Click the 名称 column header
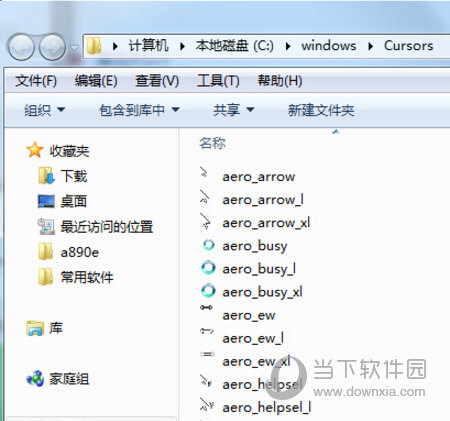 212,143
